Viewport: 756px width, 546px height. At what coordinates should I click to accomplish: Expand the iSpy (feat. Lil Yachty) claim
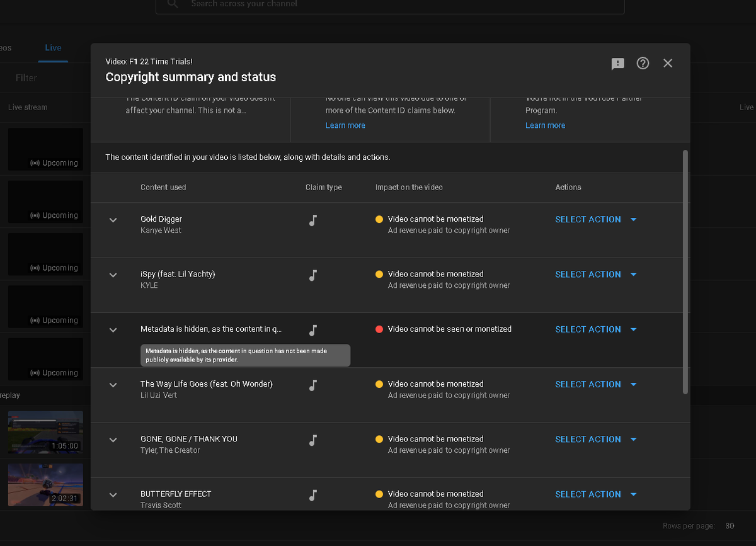pyautogui.click(x=113, y=275)
